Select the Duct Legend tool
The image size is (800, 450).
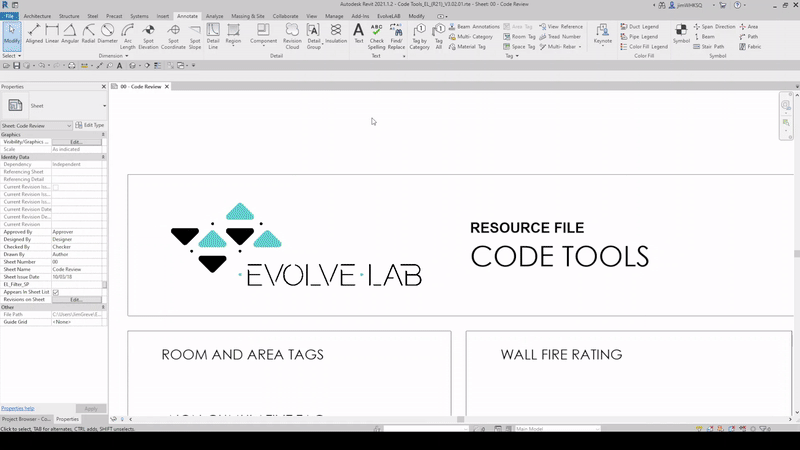[639, 27]
